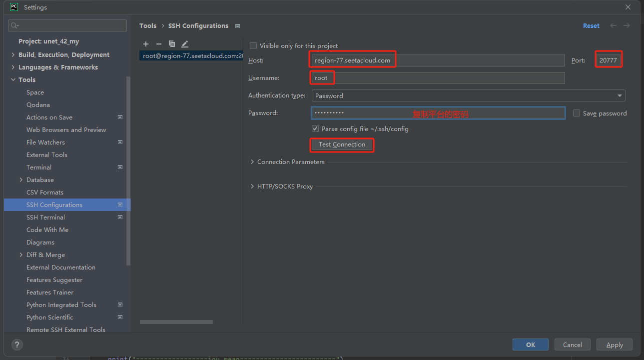The image size is (644, 360).
Task: Click the left settings tree vertical scrollbar
Action: (128, 170)
